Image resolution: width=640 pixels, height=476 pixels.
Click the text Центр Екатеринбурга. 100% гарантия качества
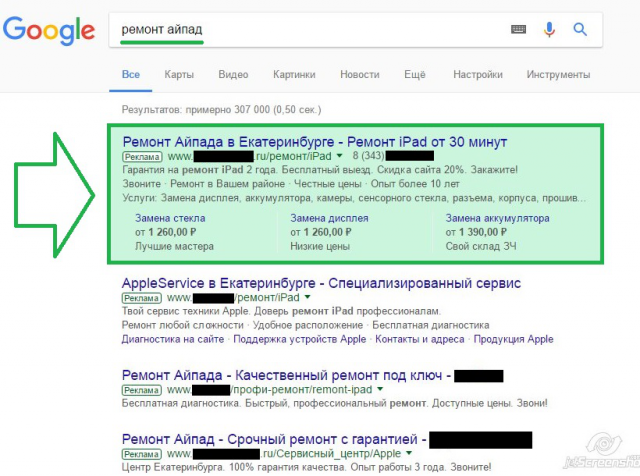point(234,467)
